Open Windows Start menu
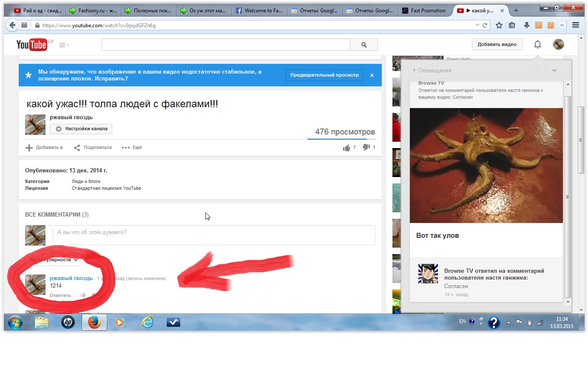The height and width of the screenshot is (383, 588). tap(15, 323)
